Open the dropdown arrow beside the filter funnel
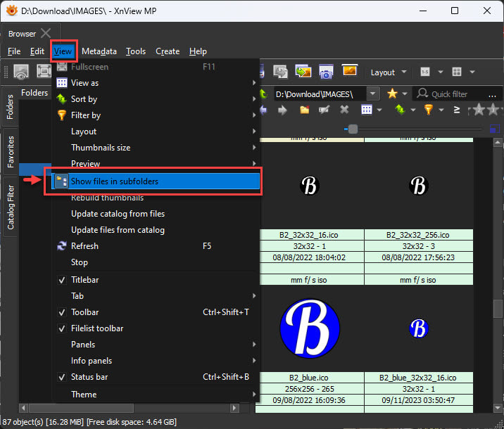Screen dimensions: 504x429 coord(441,110)
